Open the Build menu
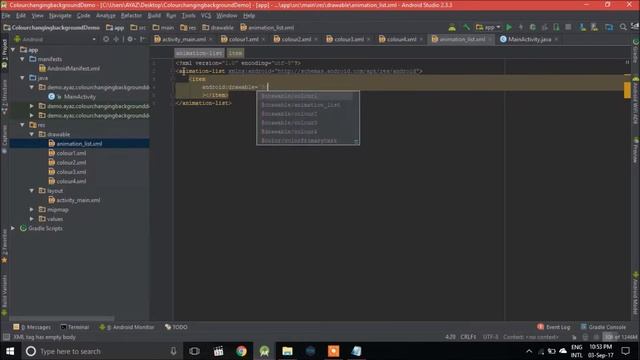640x360 pixels. point(154,16)
